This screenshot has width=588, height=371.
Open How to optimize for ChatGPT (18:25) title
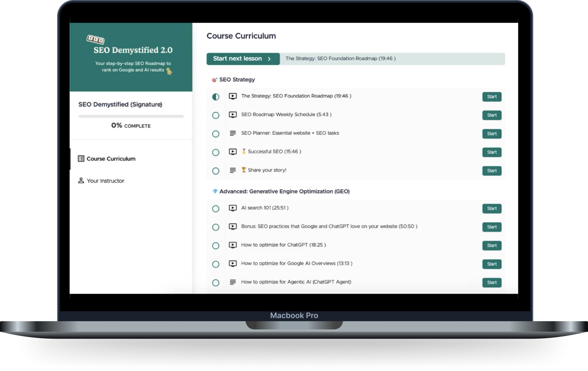283,245
